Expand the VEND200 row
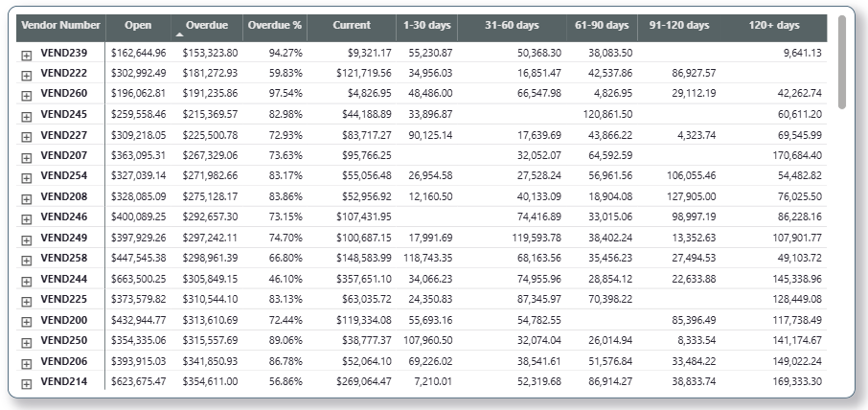This screenshot has width=868, height=410. (26, 323)
